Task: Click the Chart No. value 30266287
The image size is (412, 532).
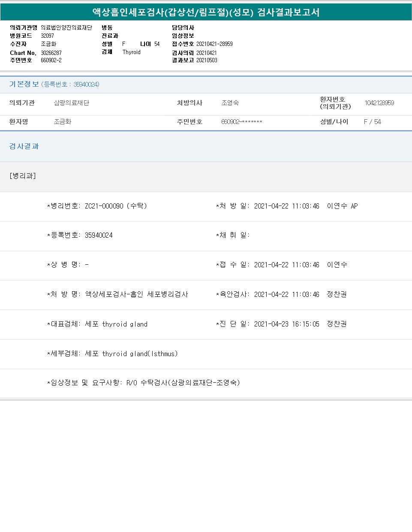Action: pyautogui.click(x=51, y=53)
